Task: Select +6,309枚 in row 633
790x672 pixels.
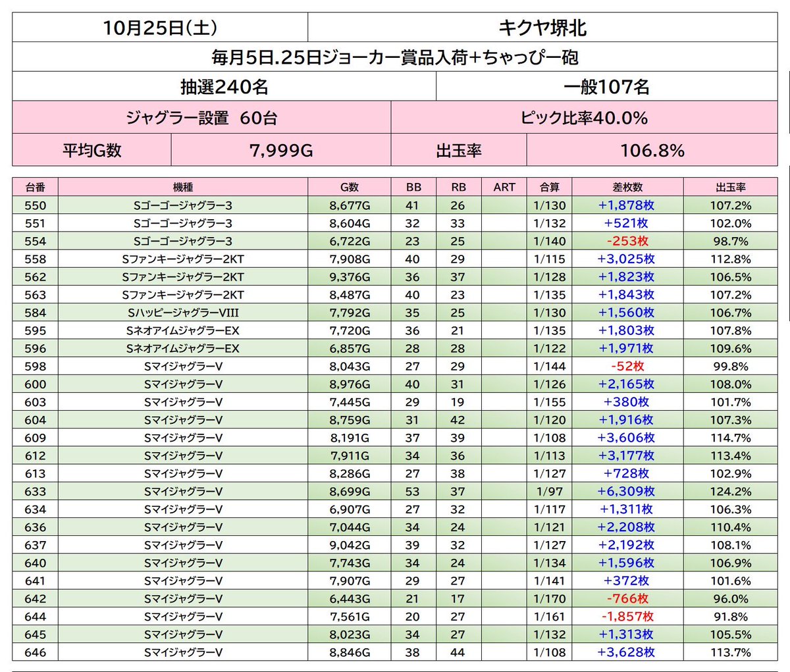Action: (x=626, y=492)
